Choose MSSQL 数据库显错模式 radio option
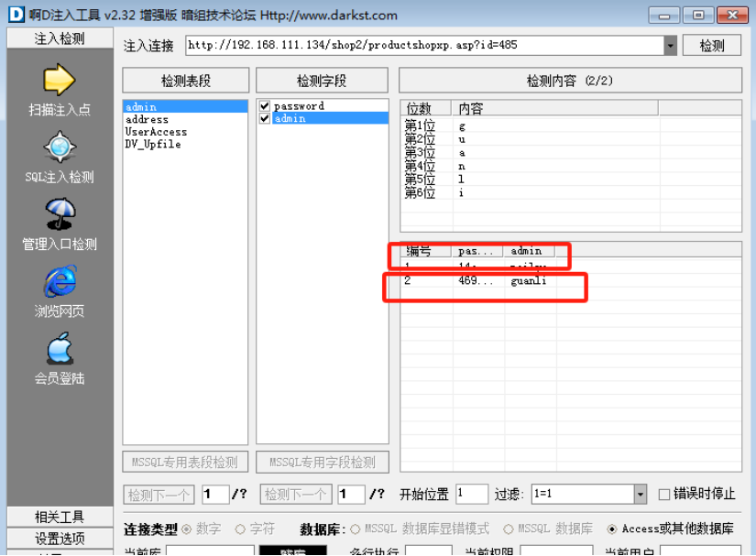The image size is (756, 556). (356, 529)
